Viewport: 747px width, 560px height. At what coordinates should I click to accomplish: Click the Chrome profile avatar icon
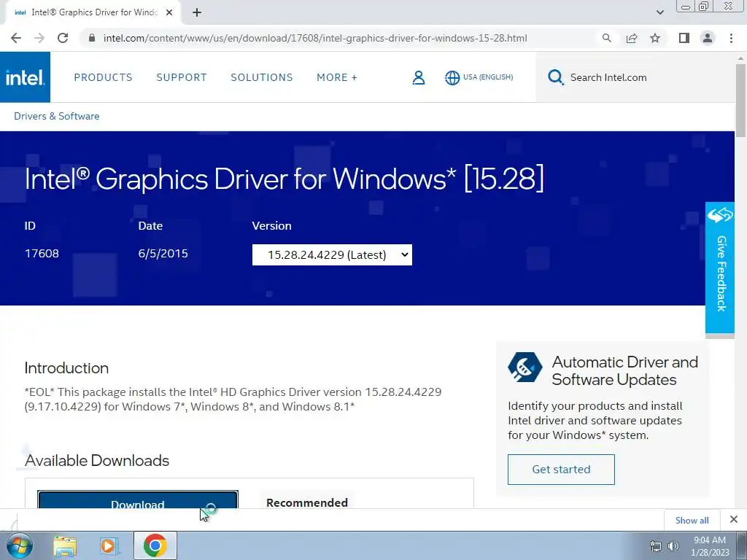pyautogui.click(x=708, y=38)
